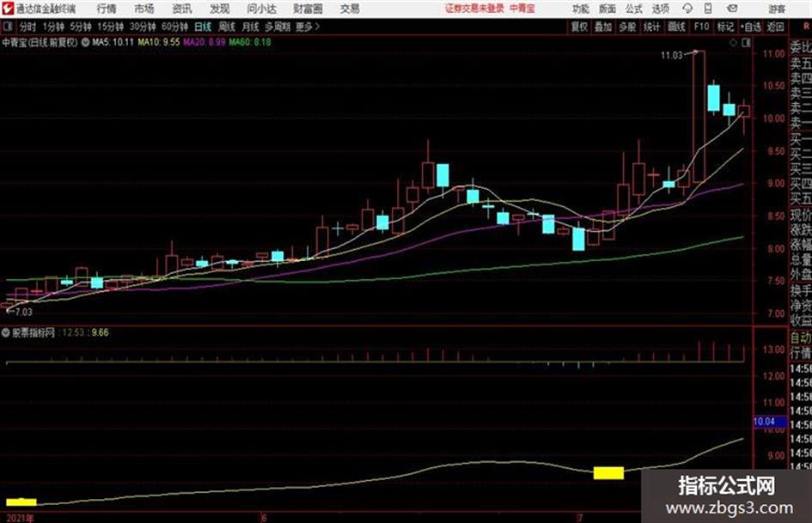Open the headset customer service icon
Image resolution: width=812 pixels, height=523 pixels.
point(687,9)
